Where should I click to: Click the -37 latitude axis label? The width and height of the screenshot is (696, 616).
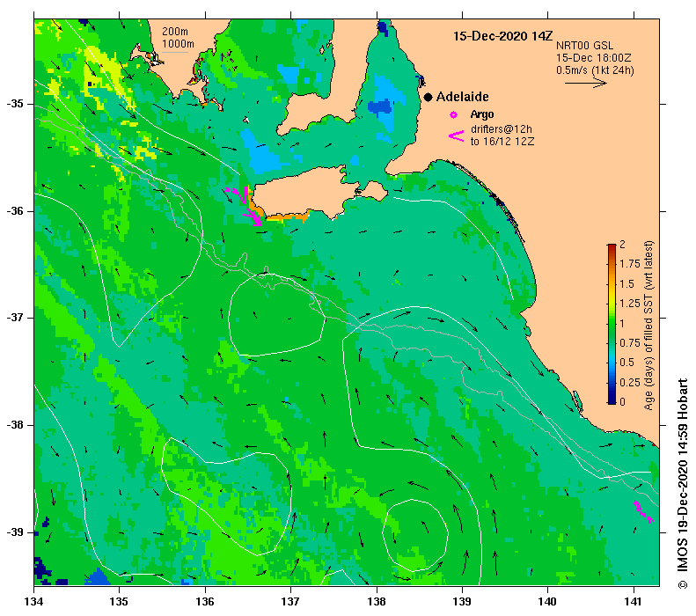(x=15, y=318)
